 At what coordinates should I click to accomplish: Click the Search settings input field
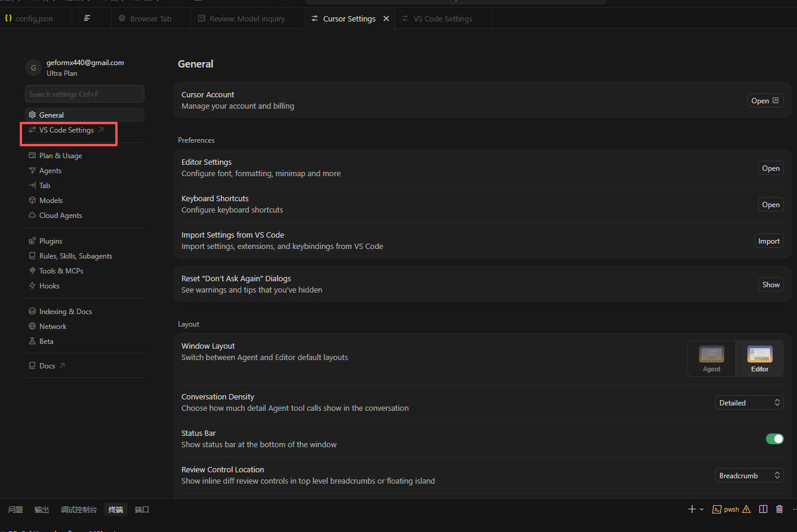[85, 94]
